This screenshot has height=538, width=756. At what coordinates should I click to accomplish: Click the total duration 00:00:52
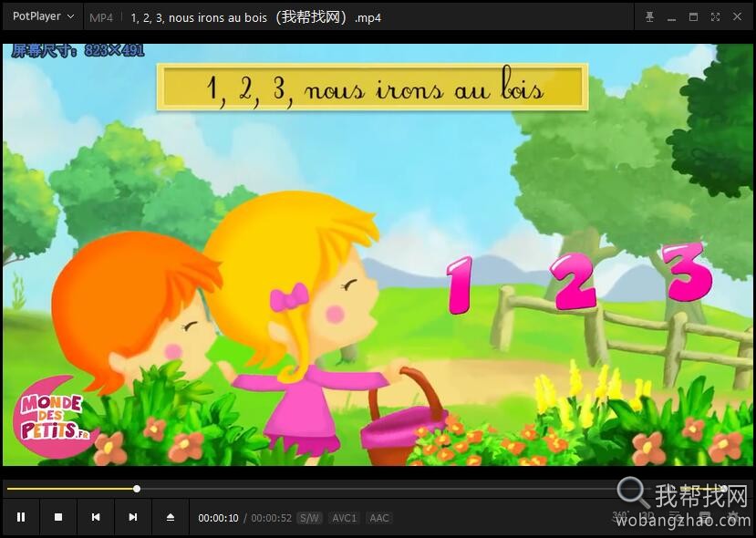(272, 518)
